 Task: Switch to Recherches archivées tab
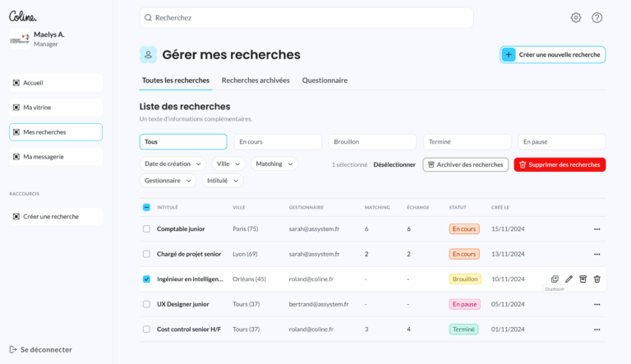pos(256,81)
